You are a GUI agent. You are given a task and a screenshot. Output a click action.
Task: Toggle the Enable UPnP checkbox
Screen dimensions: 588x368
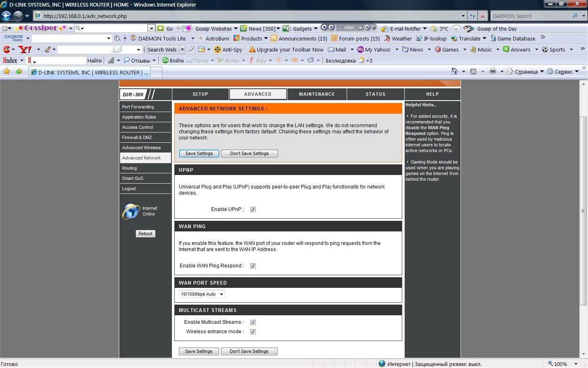click(253, 209)
